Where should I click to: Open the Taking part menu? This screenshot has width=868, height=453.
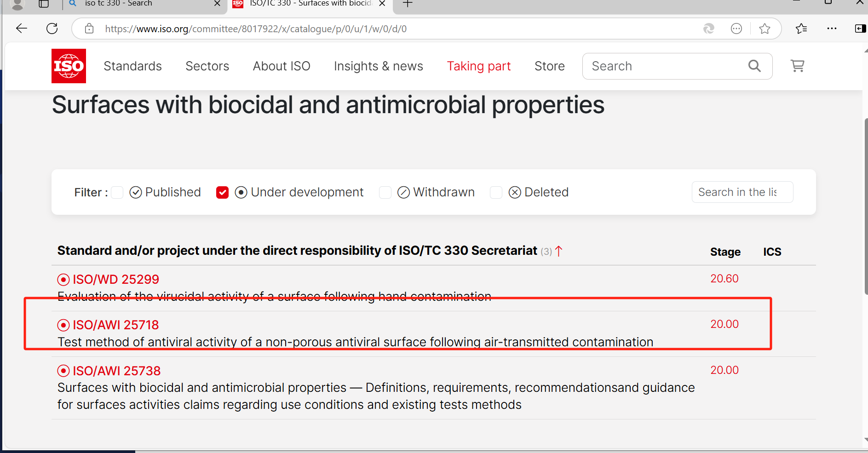coord(479,66)
